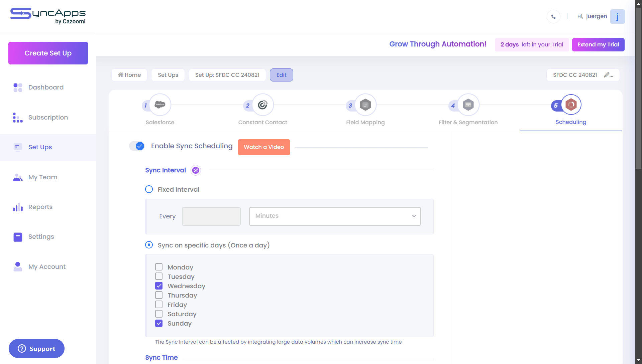Viewport: 642px width, 364px height.
Task: Uncheck the Sunday checkbox
Action: (x=159, y=323)
